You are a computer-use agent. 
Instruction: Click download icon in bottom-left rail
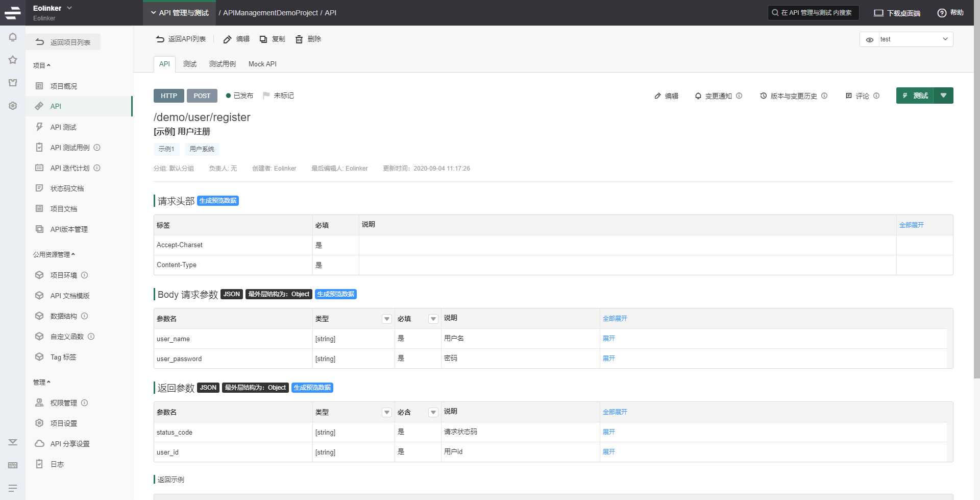(x=13, y=442)
